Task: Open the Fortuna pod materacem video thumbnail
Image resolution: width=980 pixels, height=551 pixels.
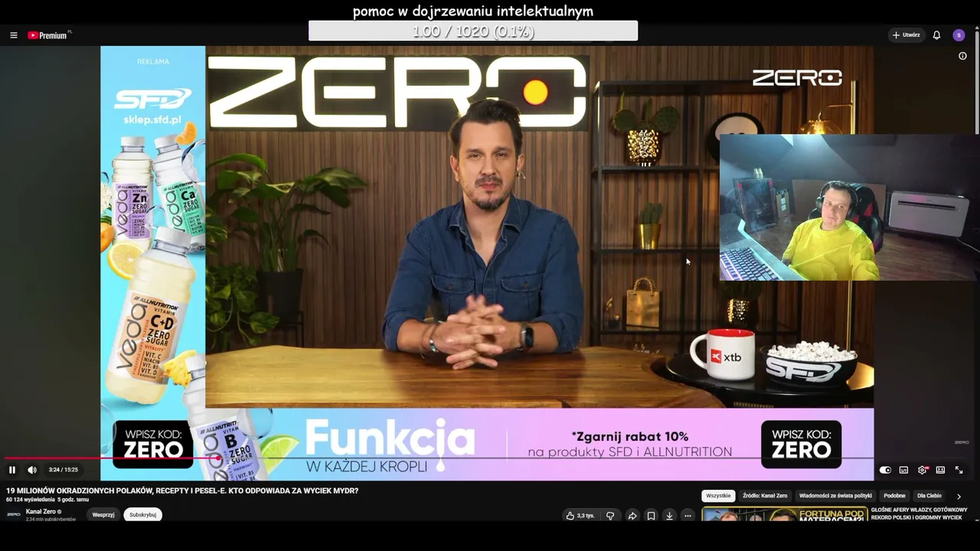Action: 785,514
